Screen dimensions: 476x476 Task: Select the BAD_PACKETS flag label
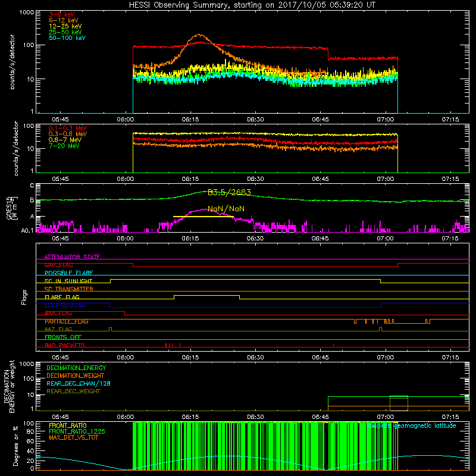65,346
